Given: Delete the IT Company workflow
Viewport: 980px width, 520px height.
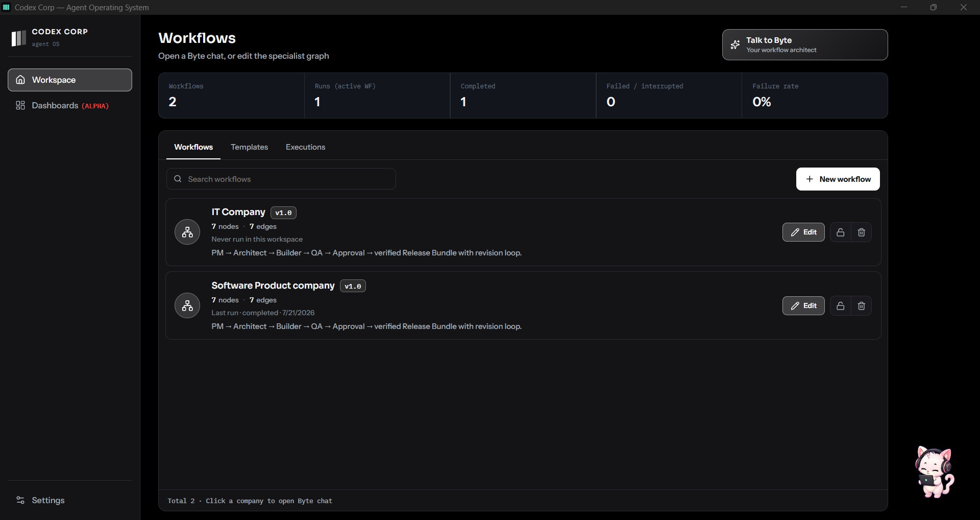Looking at the screenshot, I should click(x=862, y=232).
